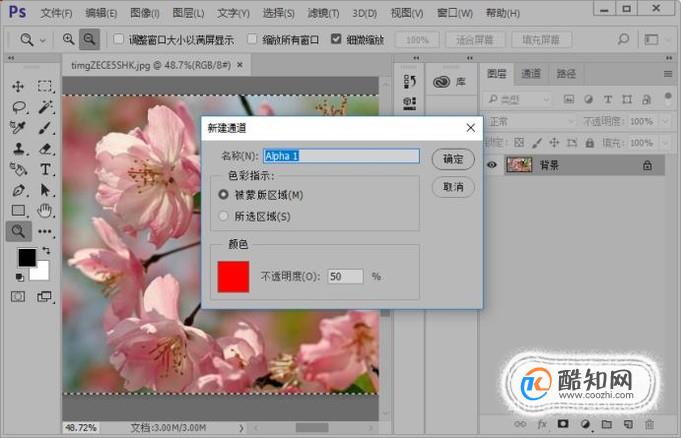Open the layer filter type dropdown

point(519,100)
